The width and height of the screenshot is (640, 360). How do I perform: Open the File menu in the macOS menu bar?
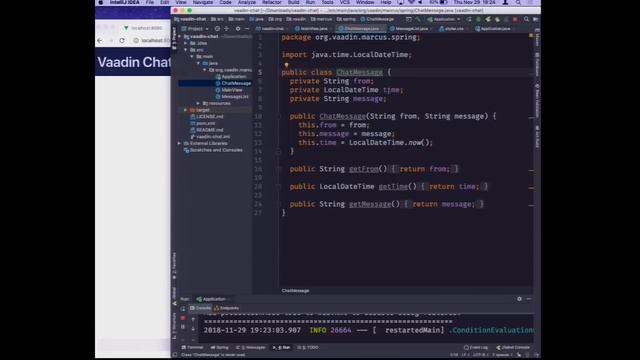point(150,2)
